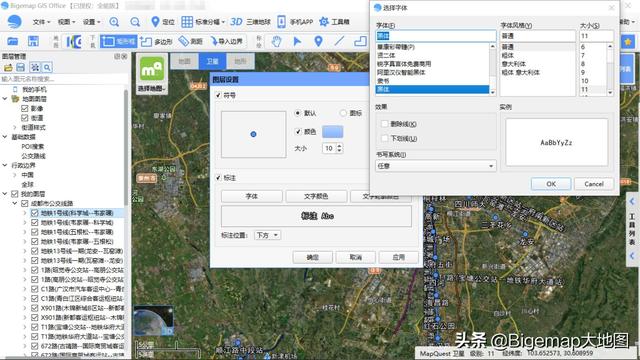Viewport: 640px width, 360px height.
Task: Click the layer name search input field
Action: (x=63, y=79)
